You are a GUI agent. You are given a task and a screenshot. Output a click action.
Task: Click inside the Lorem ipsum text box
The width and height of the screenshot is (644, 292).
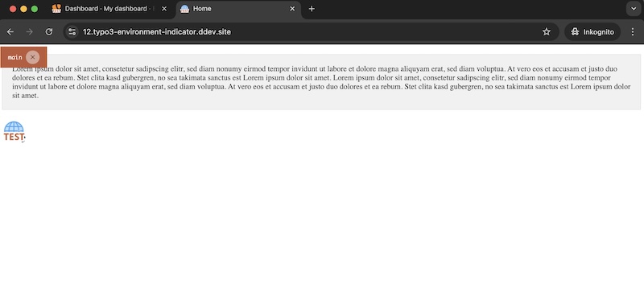pos(321,82)
